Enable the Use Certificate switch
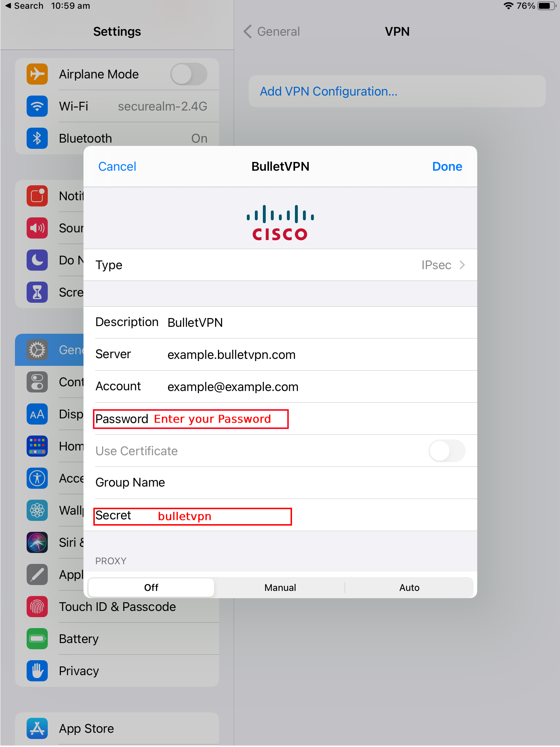This screenshot has width=560, height=747. 447,451
